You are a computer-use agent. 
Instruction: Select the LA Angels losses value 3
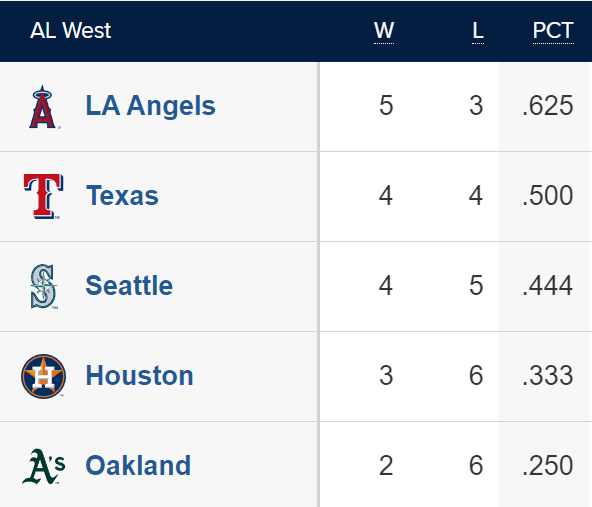pyautogui.click(x=476, y=106)
